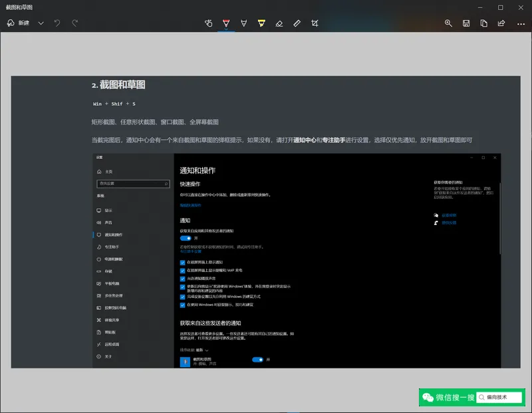Select the eraser tool
The height and width of the screenshot is (413, 532).
(x=279, y=23)
